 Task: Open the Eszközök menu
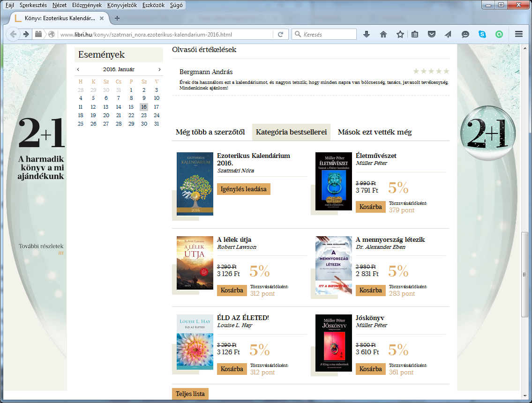tap(153, 5)
